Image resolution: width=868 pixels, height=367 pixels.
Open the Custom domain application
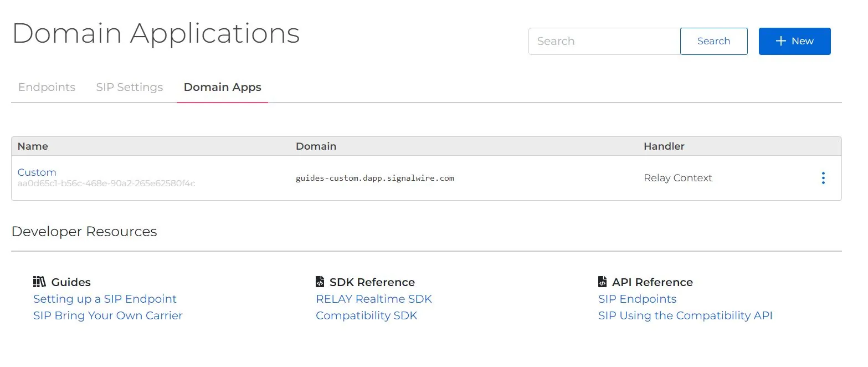coord(37,172)
